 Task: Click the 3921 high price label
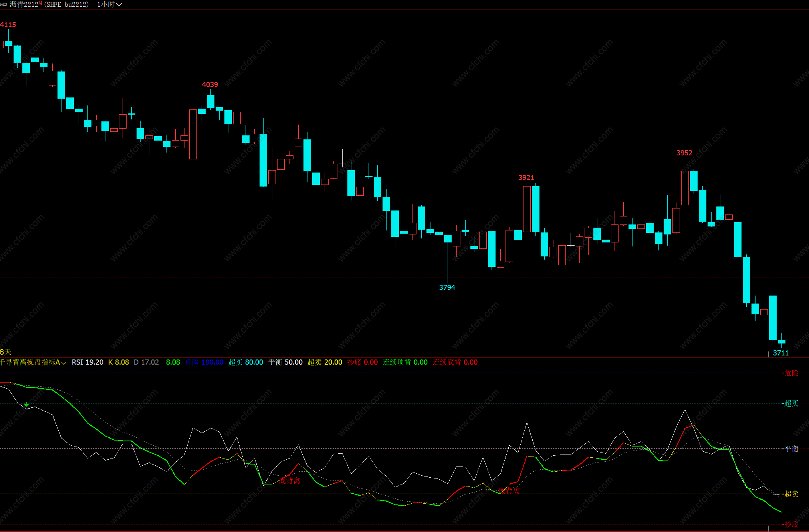click(526, 178)
